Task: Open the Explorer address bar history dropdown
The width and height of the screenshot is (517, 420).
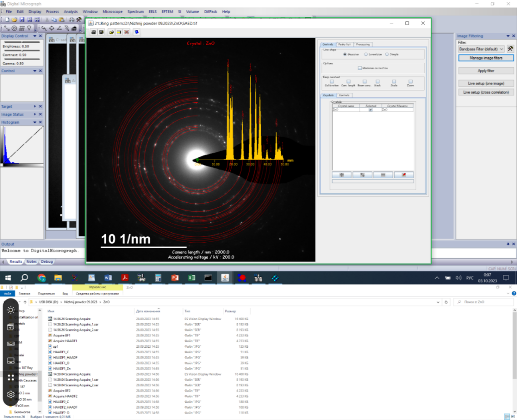Action: 438,302
